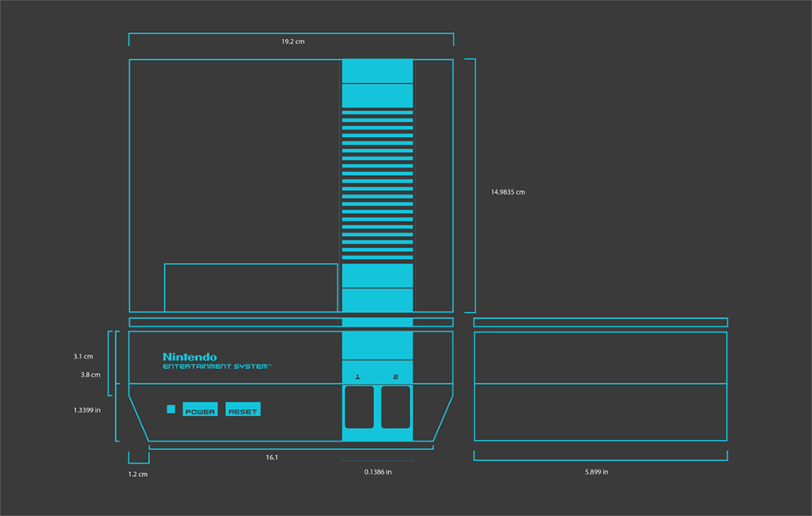812x516 pixels.
Task: Select the 14.9835 cm depth dimension
Action: 508,192
